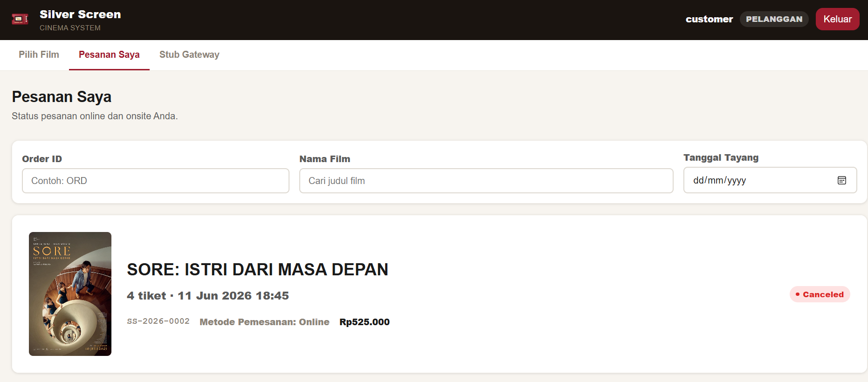This screenshot has height=382, width=868.
Task: Open the calendar picker icon in Tanggal Tayang
Action: coord(841,180)
